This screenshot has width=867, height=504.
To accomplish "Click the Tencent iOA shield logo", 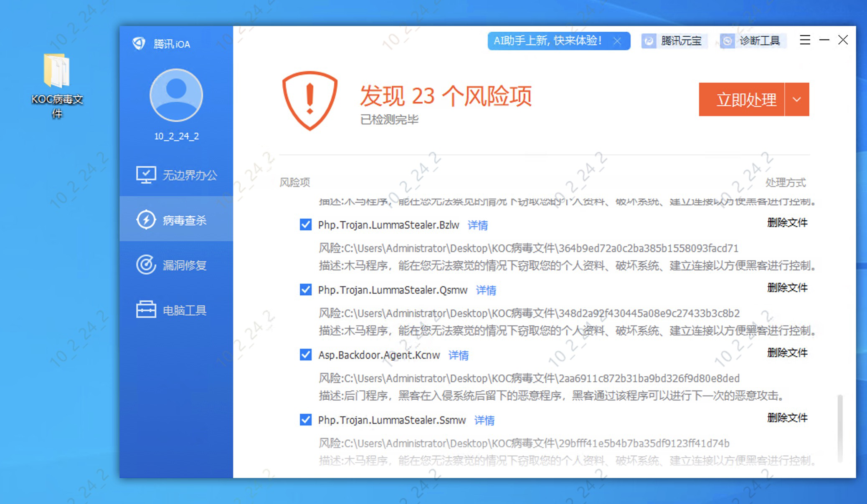I will click(139, 43).
